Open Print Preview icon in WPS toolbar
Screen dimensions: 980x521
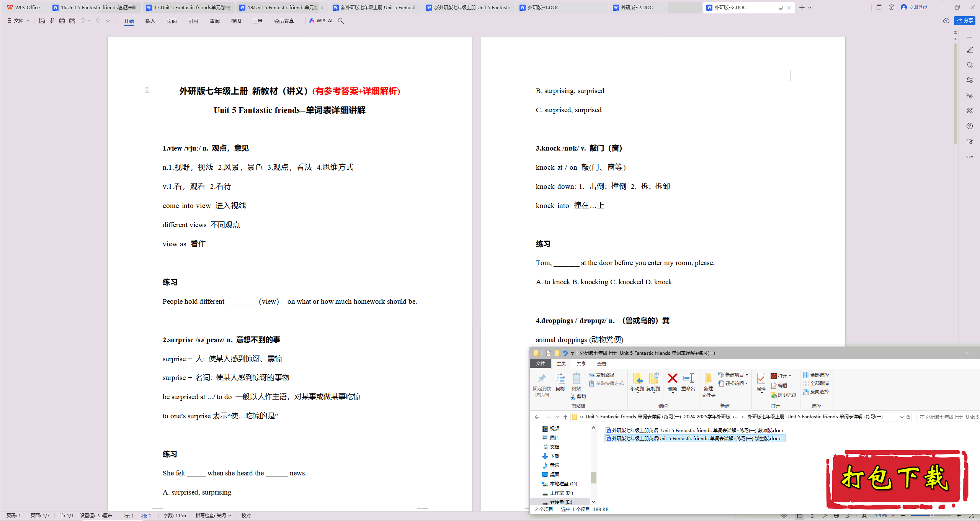pos(72,21)
